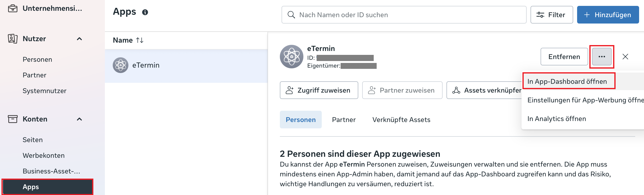
Task: Click the info icon beside Apps heading
Action: click(145, 12)
